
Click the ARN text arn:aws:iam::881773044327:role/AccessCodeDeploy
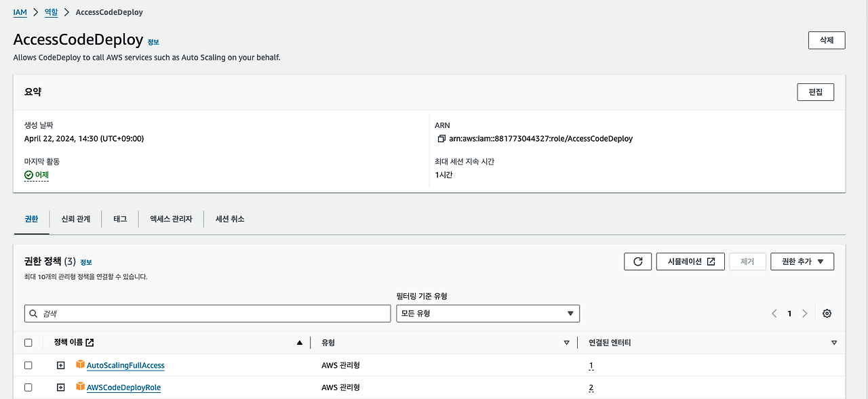tap(540, 138)
